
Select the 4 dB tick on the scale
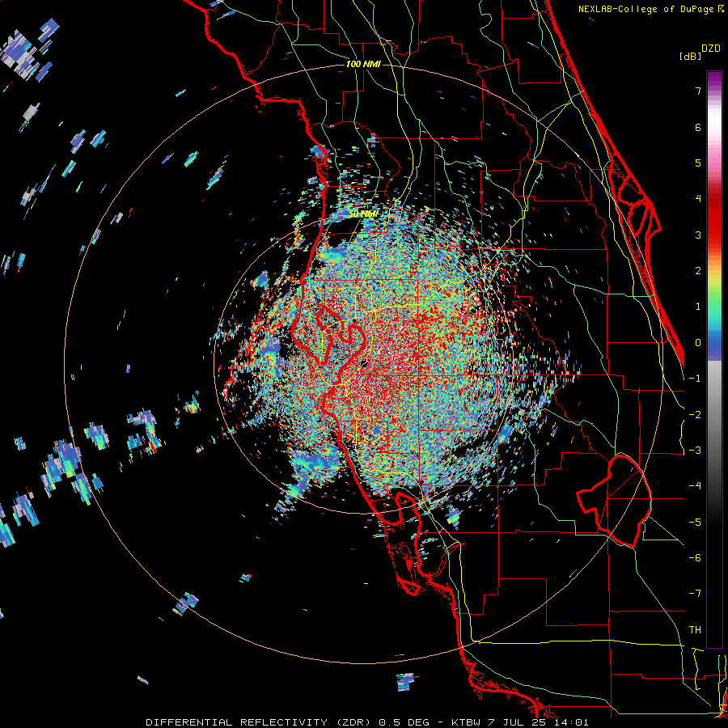click(698, 199)
